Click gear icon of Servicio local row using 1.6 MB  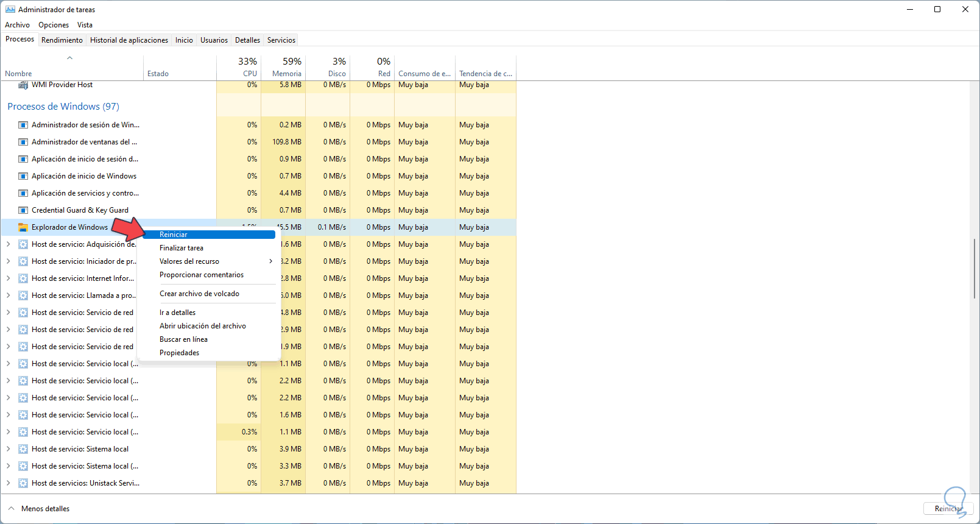click(x=23, y=415)
